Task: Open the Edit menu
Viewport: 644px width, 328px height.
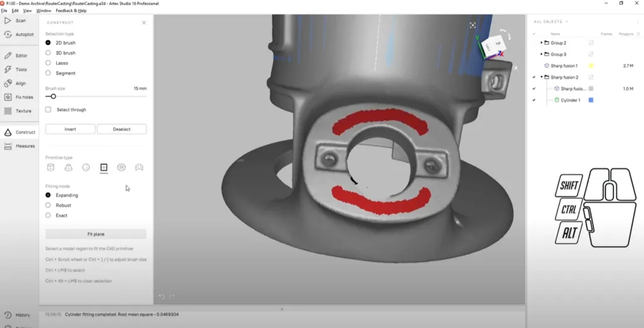Action: coord(15,11)
